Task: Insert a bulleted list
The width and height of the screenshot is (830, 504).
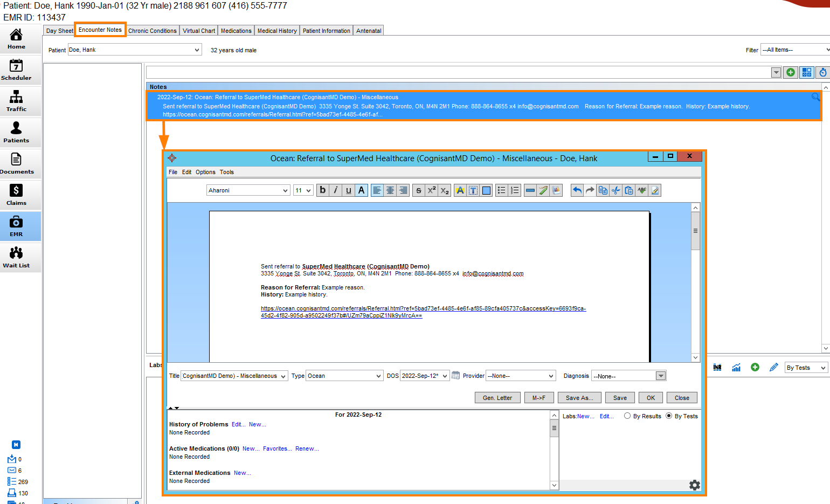Action: tap(502, 190)
